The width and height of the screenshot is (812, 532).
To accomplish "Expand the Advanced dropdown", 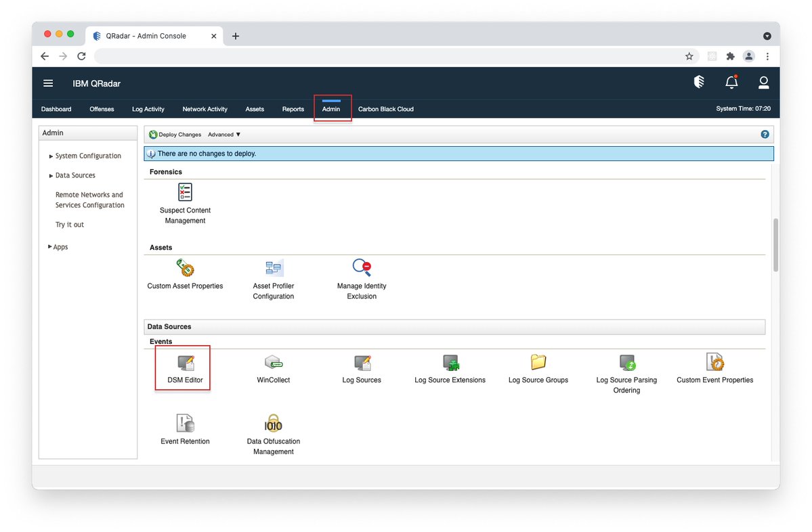I will pos(223,135).
